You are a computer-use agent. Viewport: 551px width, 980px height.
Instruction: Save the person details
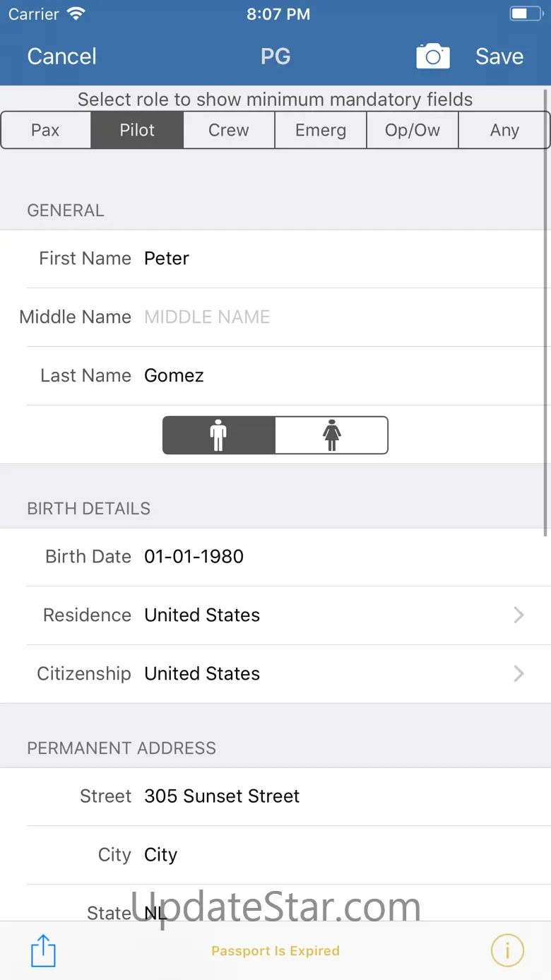[x=499, y=57]
